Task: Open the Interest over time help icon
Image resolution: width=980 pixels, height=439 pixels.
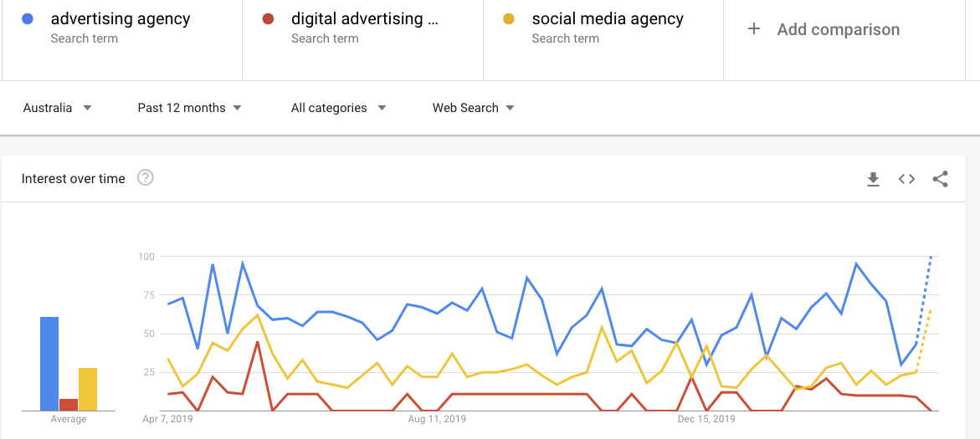Action: point(145,177)
